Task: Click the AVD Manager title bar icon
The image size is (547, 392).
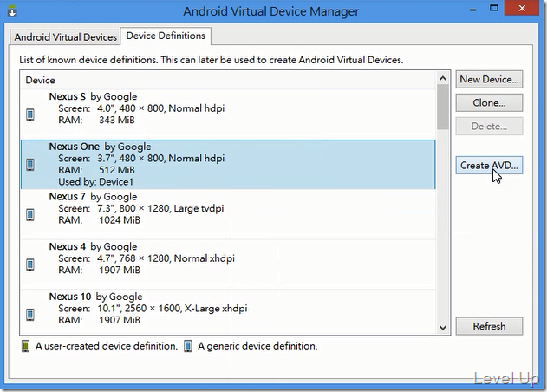Action: pos(12,10)
